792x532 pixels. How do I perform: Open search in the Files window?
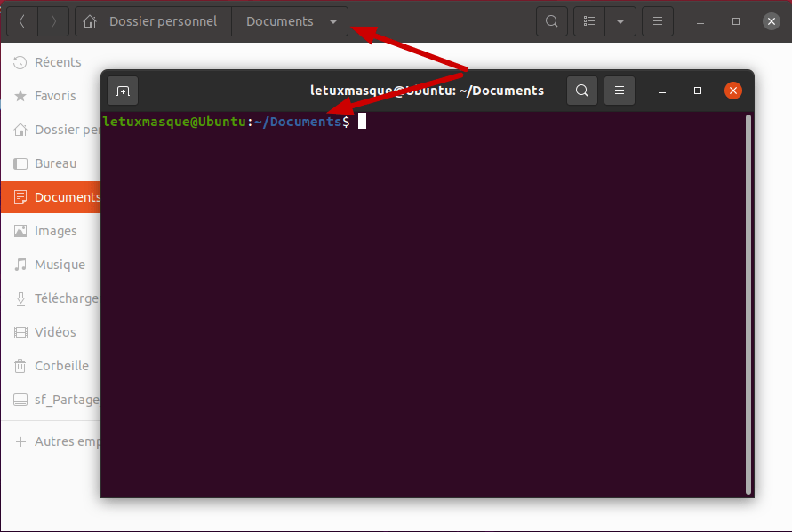click(x=552, y=21)
